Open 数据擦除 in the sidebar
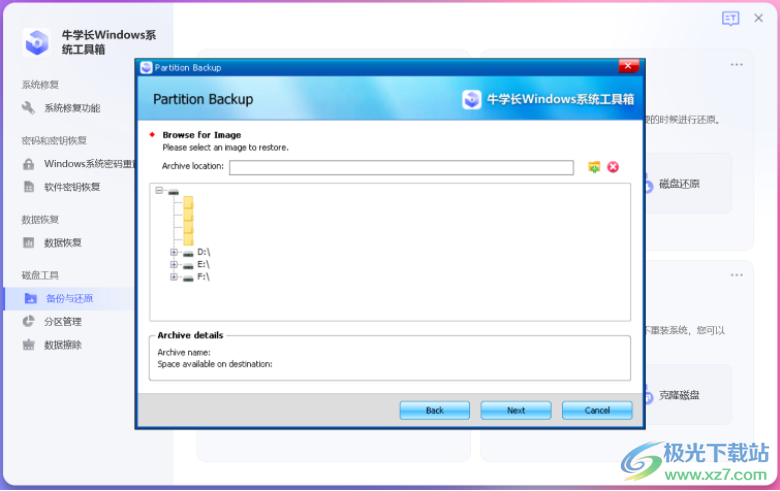Viewport: 780px width, 491px height. click(x=63, y=345)
